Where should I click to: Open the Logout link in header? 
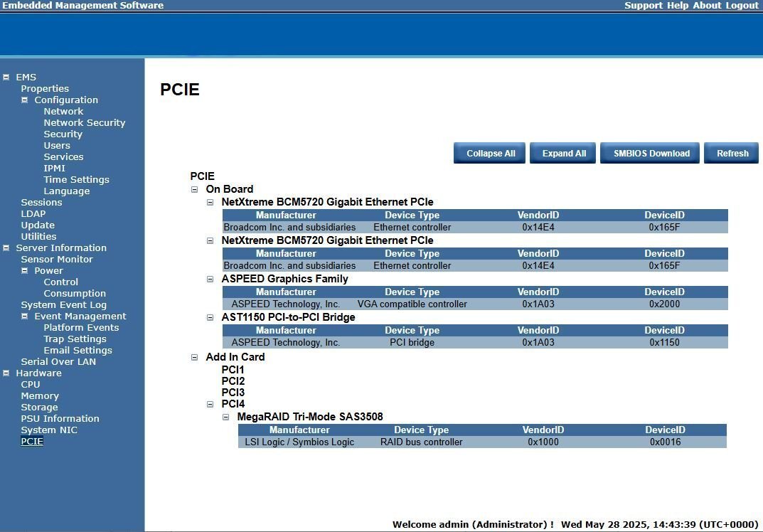click(x=742, y=6)
